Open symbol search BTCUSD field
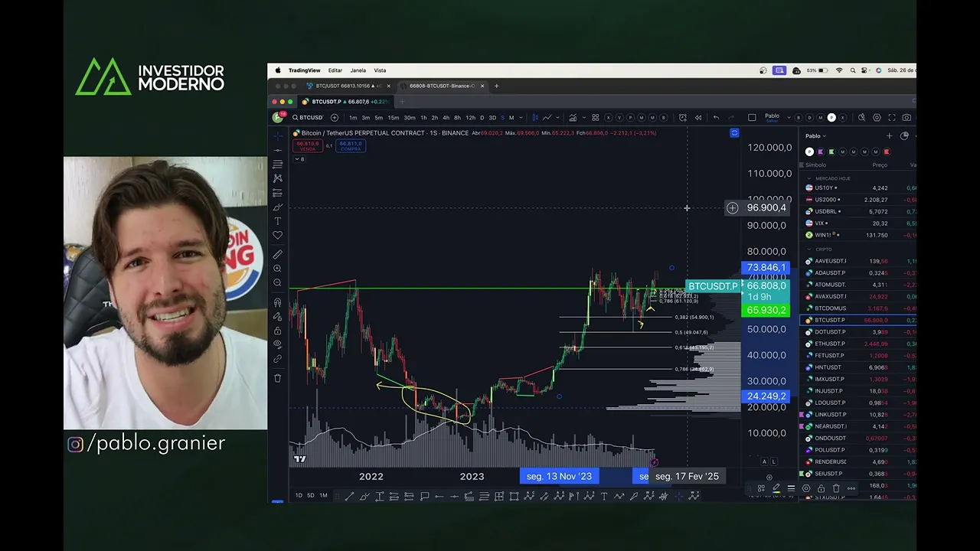The image size is (980, 551). tap(307, 118)
